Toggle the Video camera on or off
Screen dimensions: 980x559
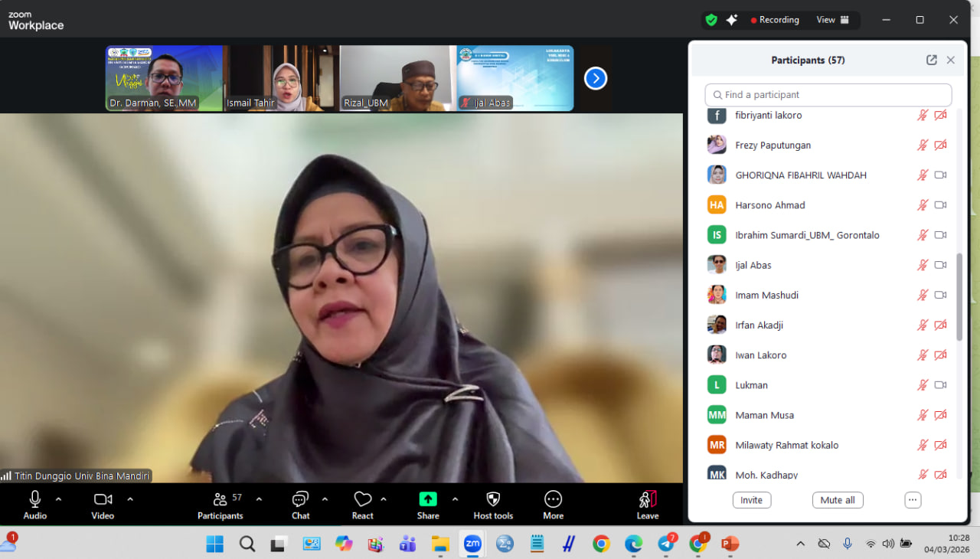coord(103,499)
